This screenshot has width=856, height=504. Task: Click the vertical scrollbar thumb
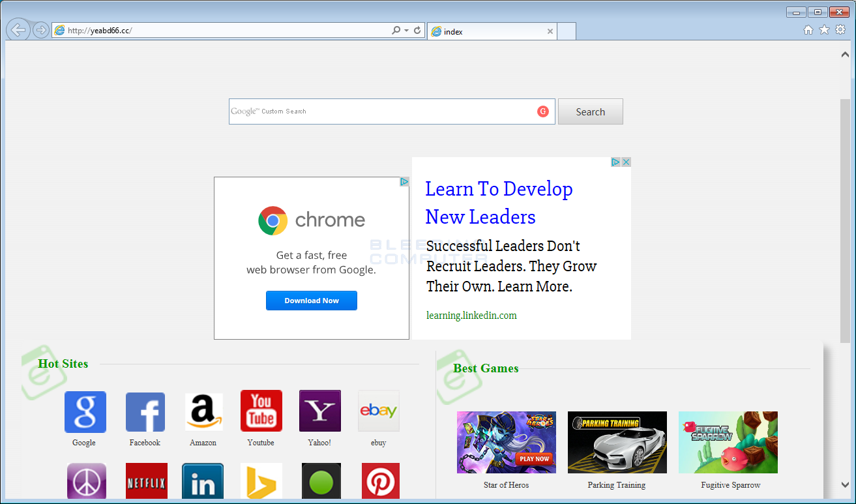coord(845,220)
